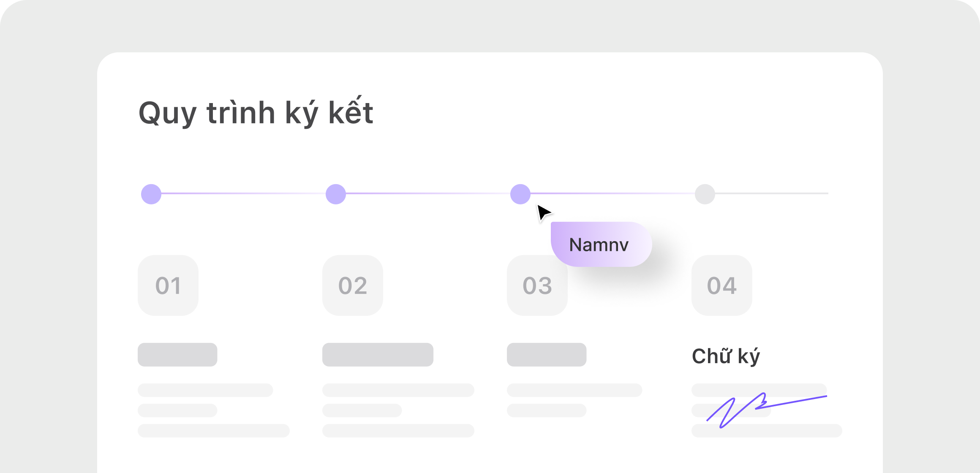Viewport: 980px width, 473px height.
Task: Click the purple signature scribble
Action: tap(766, 410)
